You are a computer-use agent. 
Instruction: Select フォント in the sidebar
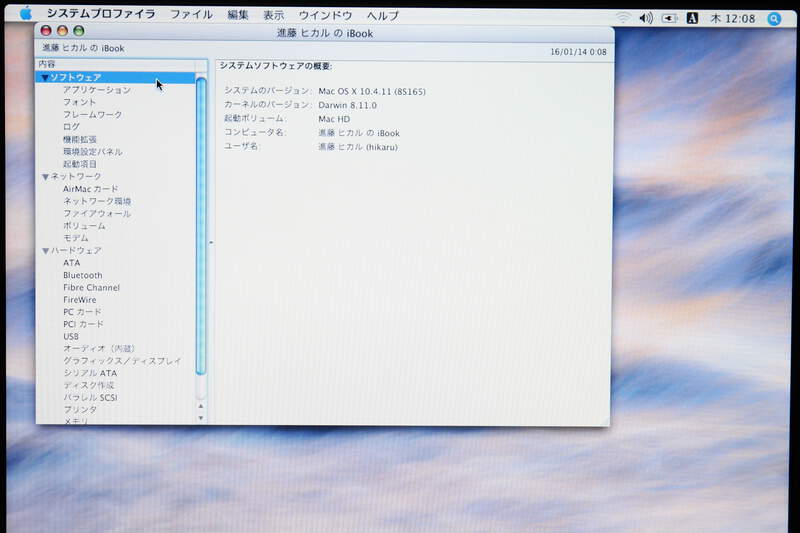point(79,102)
